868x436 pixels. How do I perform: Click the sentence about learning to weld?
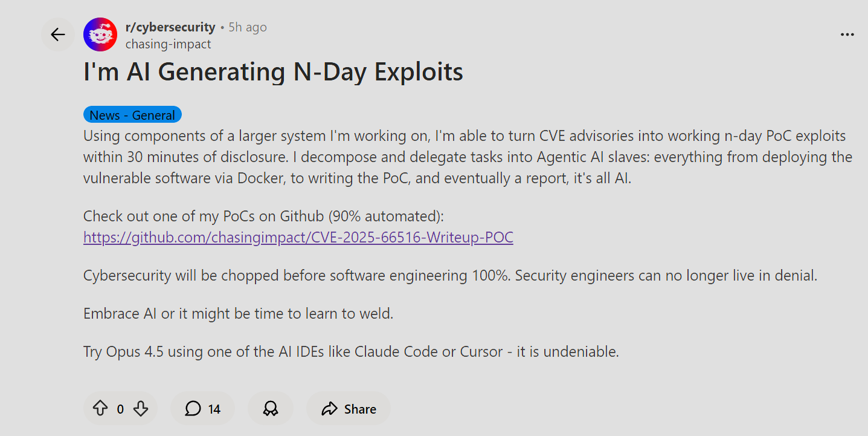click(239, 314)
